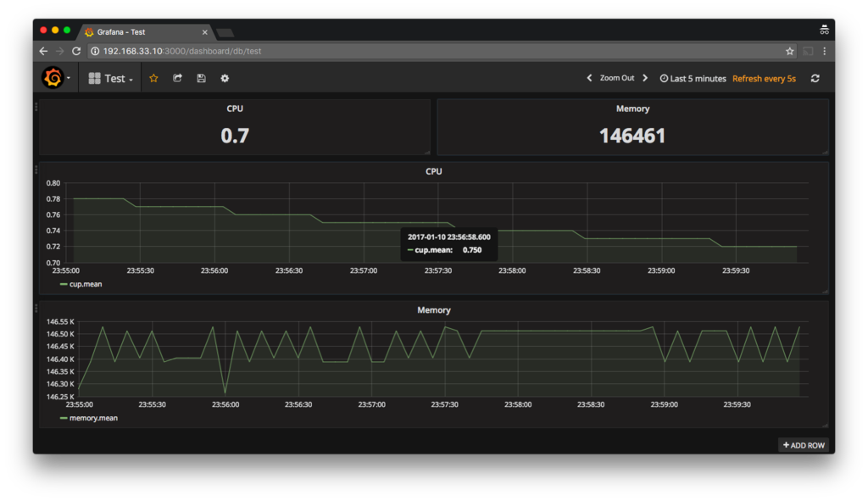868x501 pixels.
Task: Open the Chrome three-dot menu
Action: click(x=824, y=51)
